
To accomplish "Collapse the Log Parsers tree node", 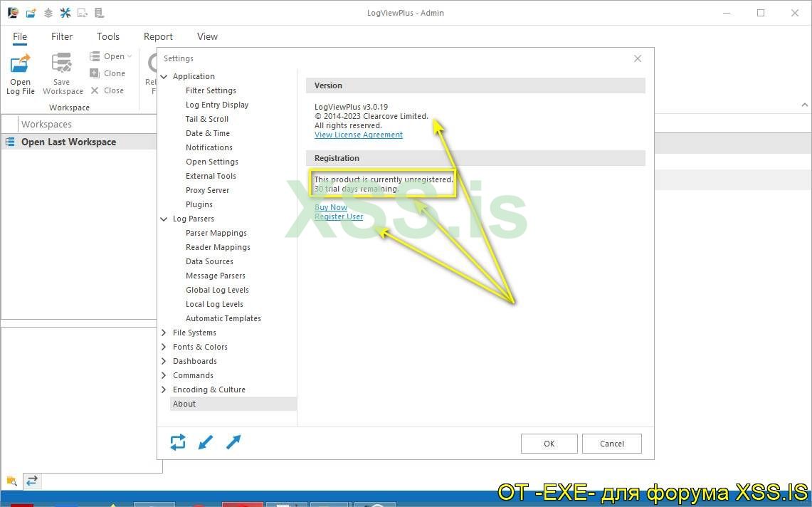I will [x=164, y=219].
